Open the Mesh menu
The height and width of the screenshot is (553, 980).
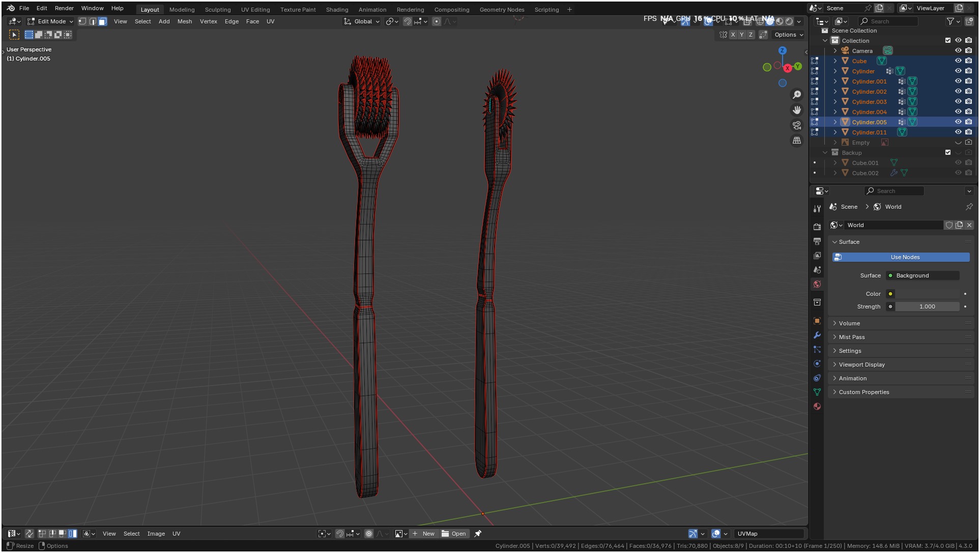click(x=185, y=21)
